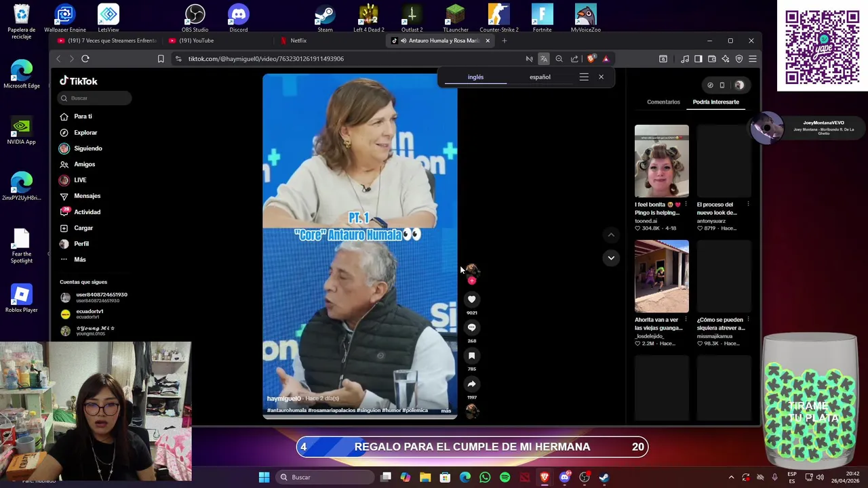
Task: Open WhatsApp from the taskbar
Action: [485, 477]
